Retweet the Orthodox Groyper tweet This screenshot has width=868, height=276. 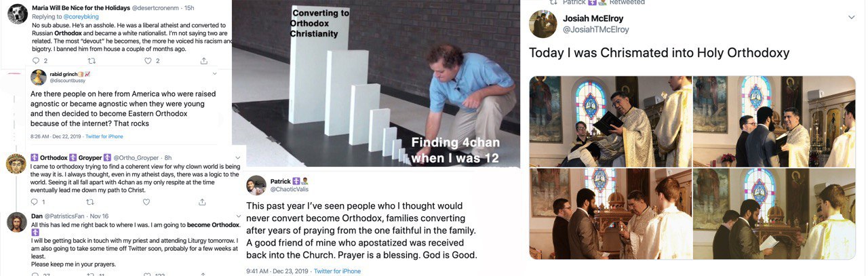[90, 202]
